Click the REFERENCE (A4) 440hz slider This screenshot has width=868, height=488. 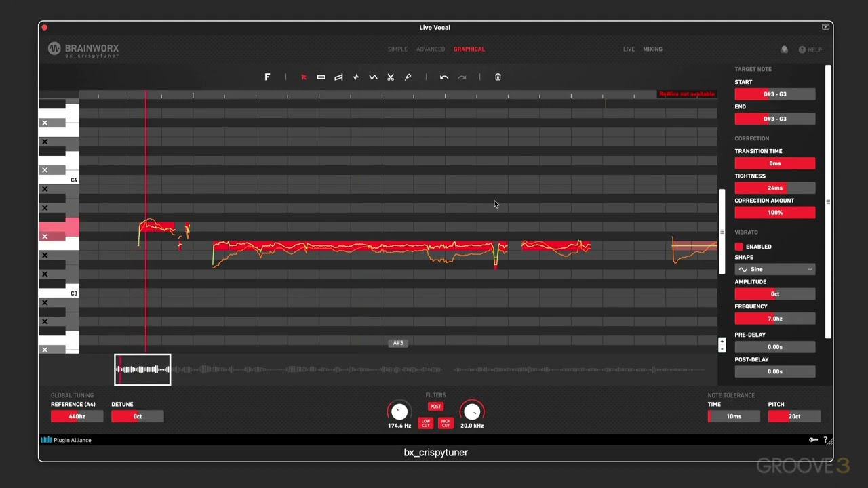point(77,416)
